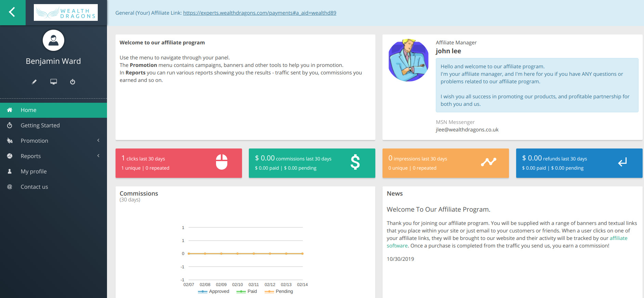Open the Getting Started menu item
This screenshot has width=644, height=298.
(53, 125)
